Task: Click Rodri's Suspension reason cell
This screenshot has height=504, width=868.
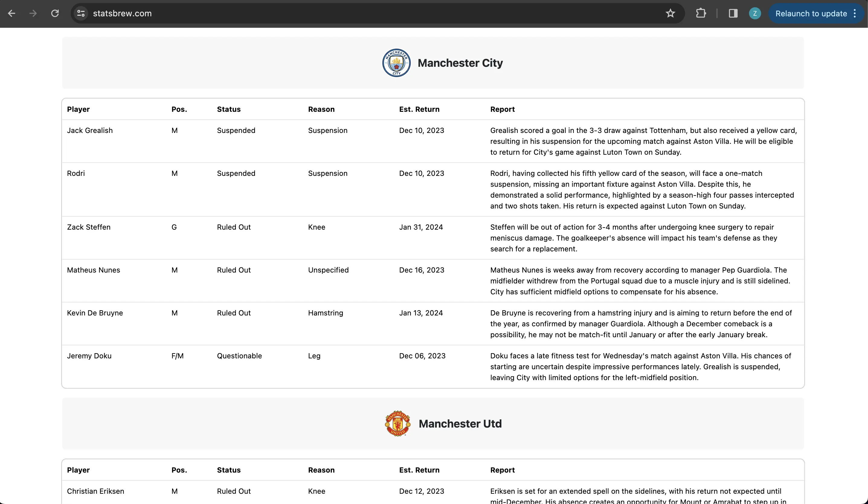Action: [328, 173]
